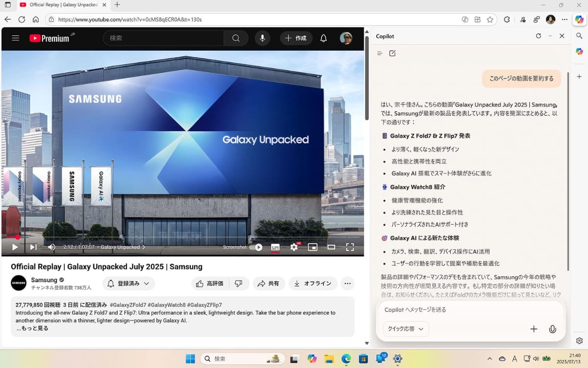This screenshot has height=368, width=588.
Task: Play the video with the play button
Action: coord(15,247)
